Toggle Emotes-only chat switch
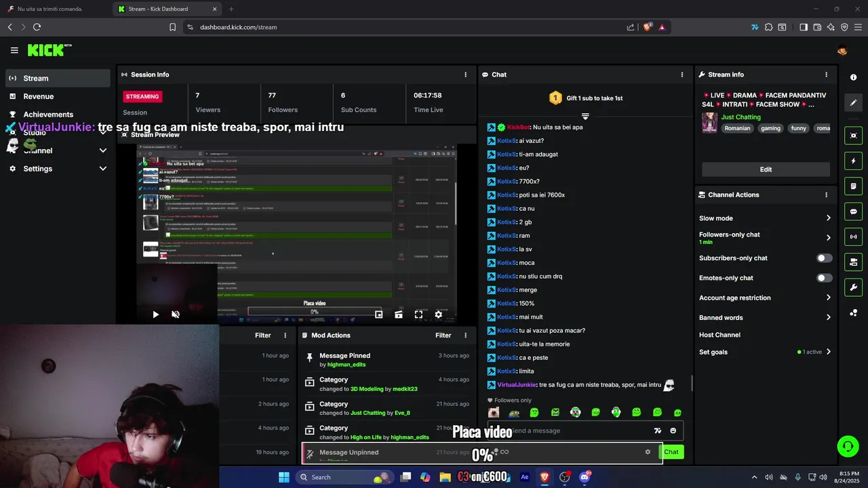Screen dimensions: 868x488 click(x=824, y=278)
